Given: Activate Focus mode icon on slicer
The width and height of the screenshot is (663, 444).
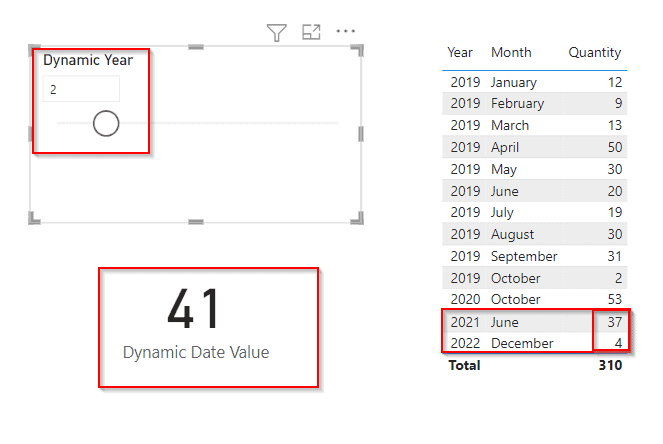Looking at the screenshot, I should point(311,32).
